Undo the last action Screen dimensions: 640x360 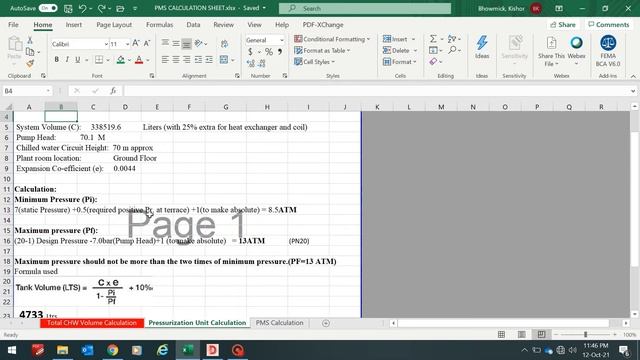(82, 8)
